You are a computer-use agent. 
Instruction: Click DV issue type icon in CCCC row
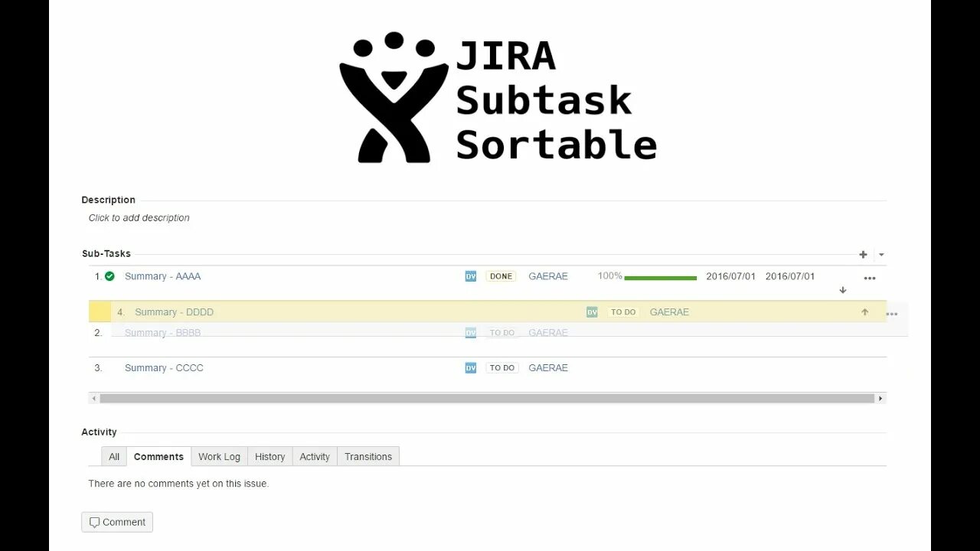click(470, 368)
